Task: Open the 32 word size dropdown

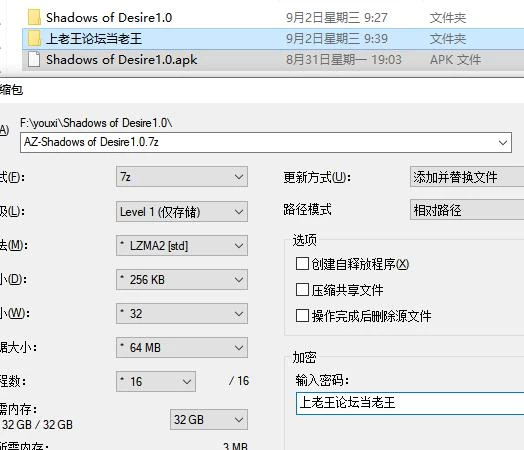Action: click(x=182, y=314)
